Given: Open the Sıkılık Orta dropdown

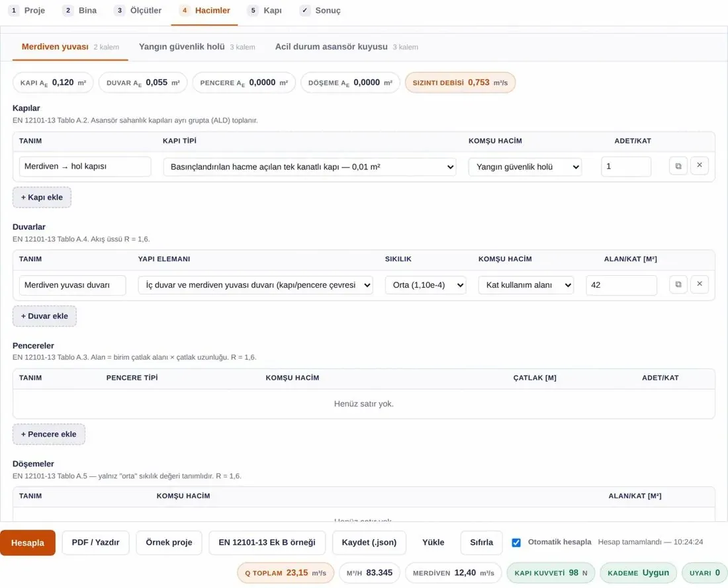Looking at the screenshot, I should (426, 285).
